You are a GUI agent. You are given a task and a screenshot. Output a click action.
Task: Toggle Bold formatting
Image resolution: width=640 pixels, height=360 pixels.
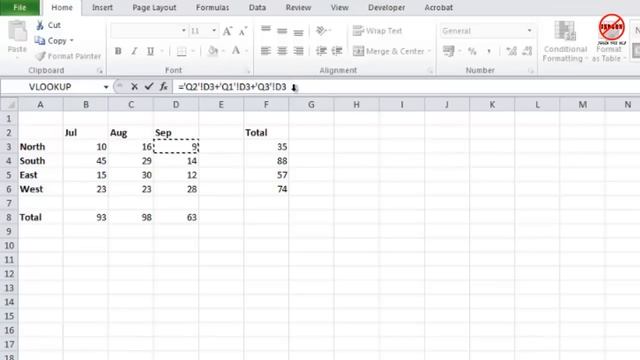118,51
